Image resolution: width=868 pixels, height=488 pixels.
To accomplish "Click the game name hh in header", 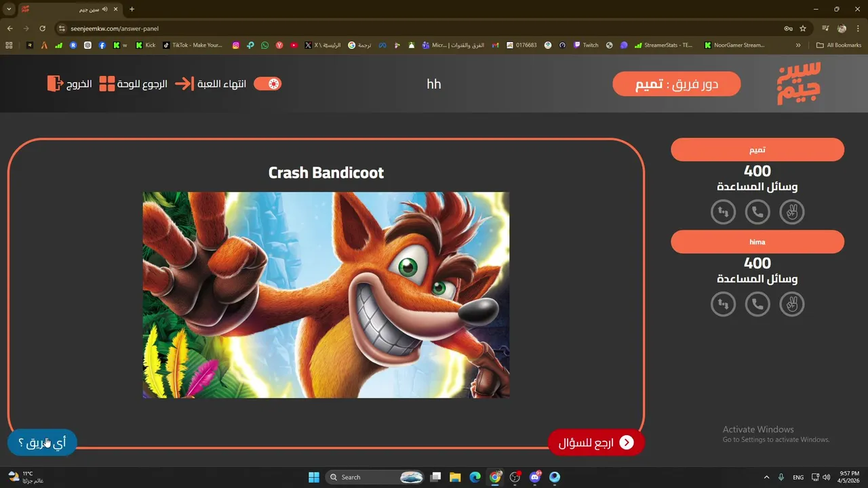I will tap(434, 84).
